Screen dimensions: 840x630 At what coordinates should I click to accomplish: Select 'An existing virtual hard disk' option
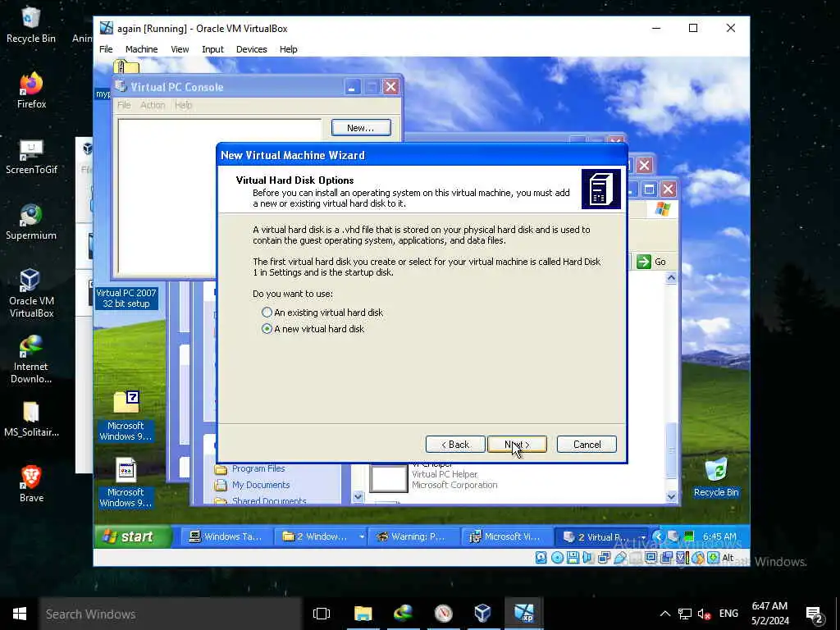tap(322, 313)
